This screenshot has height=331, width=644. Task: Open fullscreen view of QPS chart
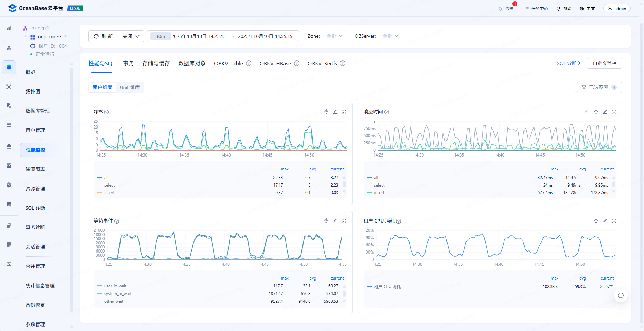344,112
